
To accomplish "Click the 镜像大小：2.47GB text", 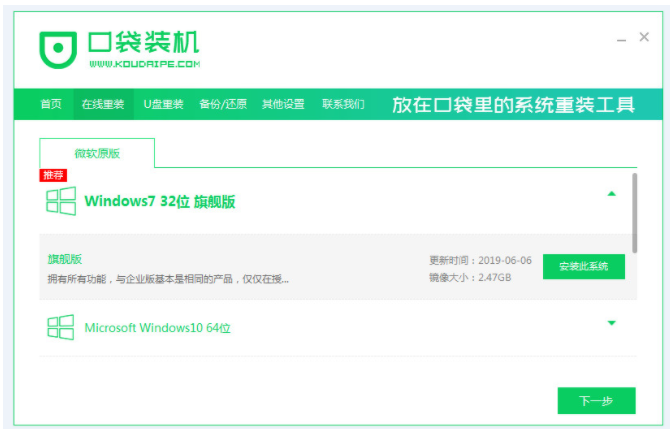I will [x=470, y=278].
